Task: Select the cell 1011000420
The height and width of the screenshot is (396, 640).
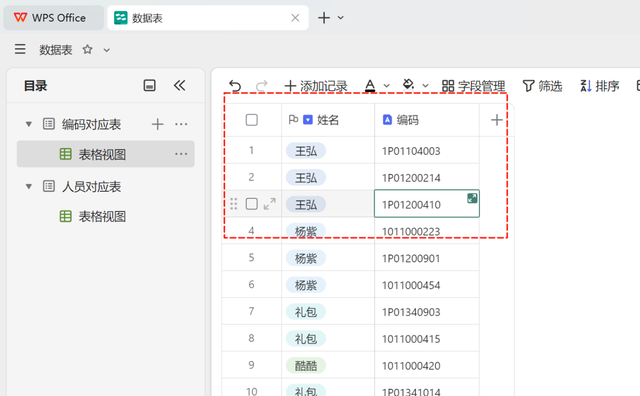Action: [x=427, y=365]
